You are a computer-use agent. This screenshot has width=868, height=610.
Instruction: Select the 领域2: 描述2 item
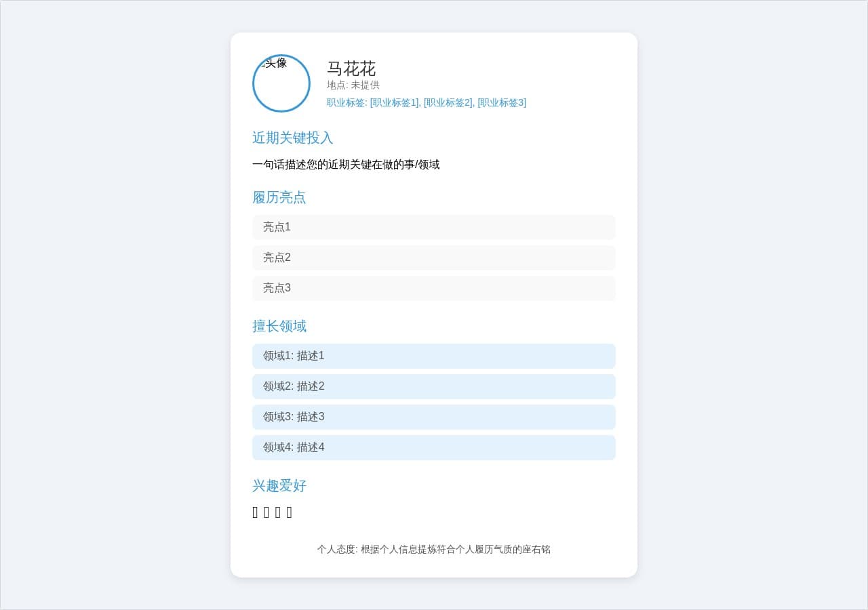pos(434,386)
